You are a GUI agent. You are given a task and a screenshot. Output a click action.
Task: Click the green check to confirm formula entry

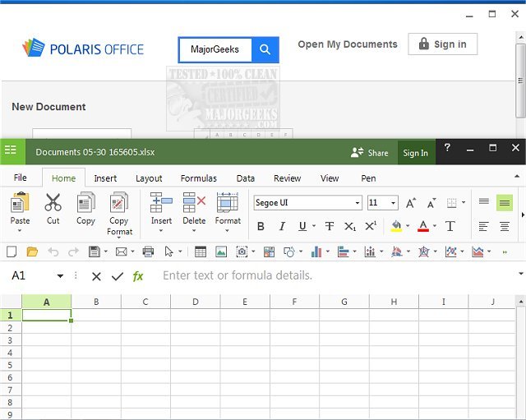[118, 276]
